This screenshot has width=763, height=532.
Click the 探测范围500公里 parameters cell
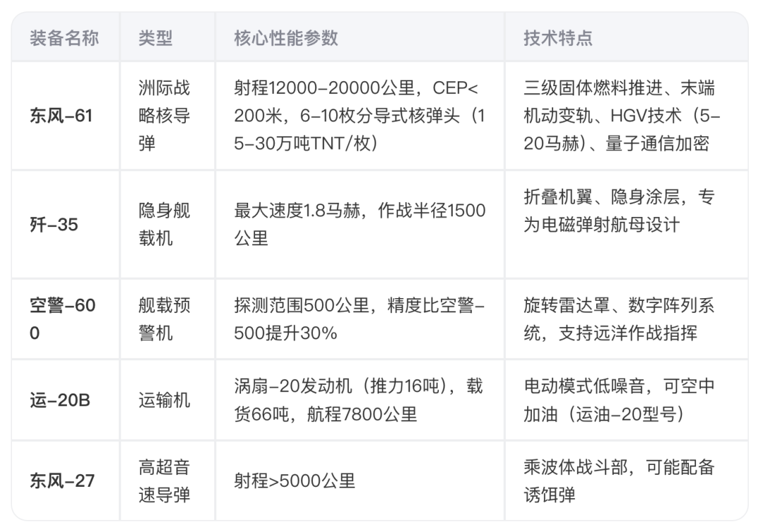pyautogui.click(x=360, y=319)
